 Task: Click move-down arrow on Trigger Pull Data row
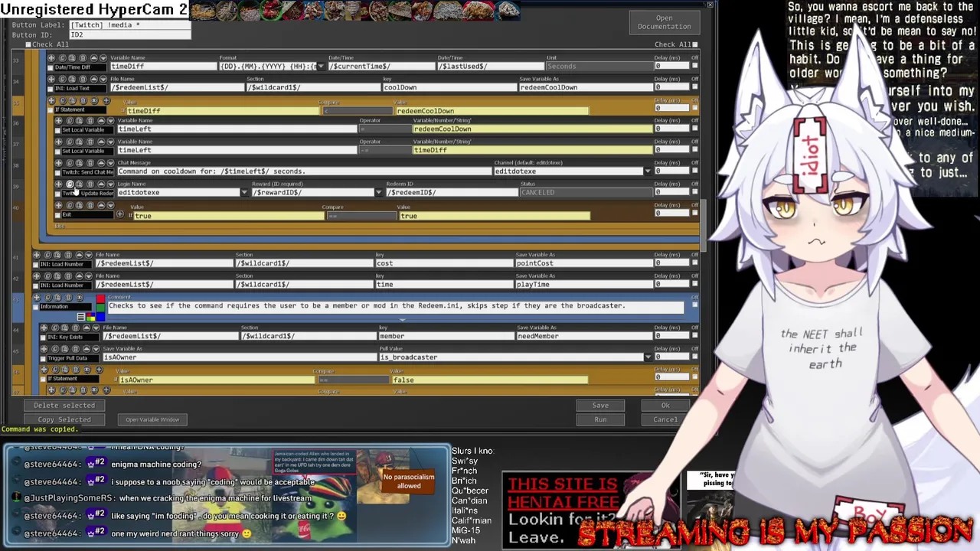(96, 349)
